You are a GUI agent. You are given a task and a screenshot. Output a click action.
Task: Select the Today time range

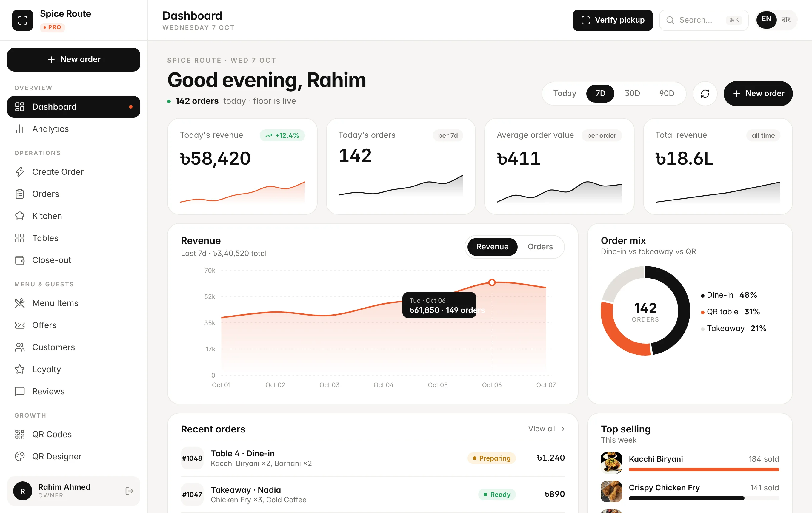(x=565, y=93)
